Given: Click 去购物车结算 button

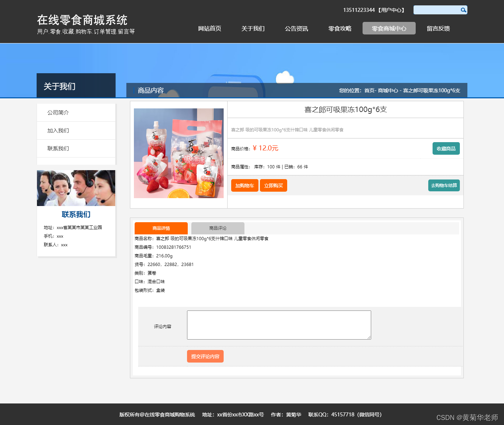Looking at the screenshot, I should tap(444, 186).
